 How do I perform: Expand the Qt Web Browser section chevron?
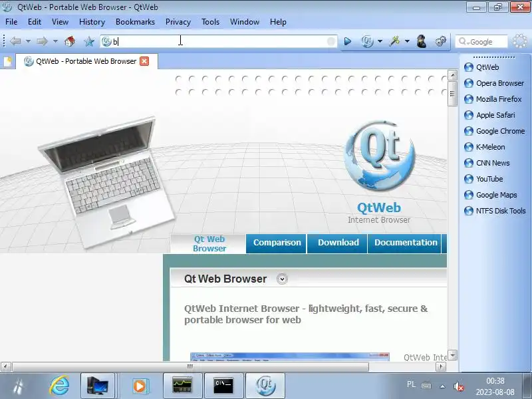tap(282, 279)
